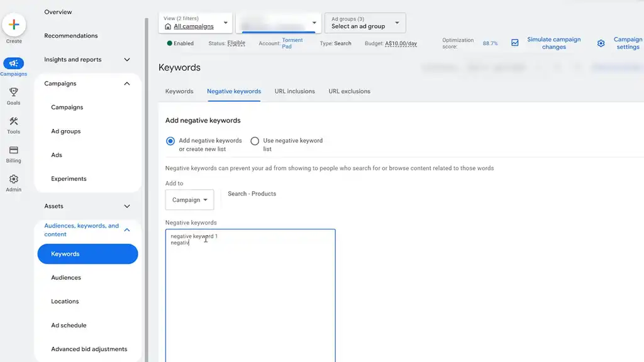Click the Torment Pad account link
Image resolution: width=644 pixels, height=362 pixels.
click(x=292, y=43)
